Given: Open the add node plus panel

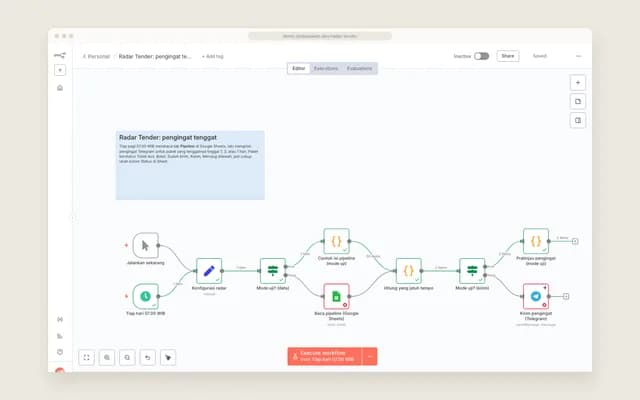Looking at the screenshot, I should coord(578,82).
